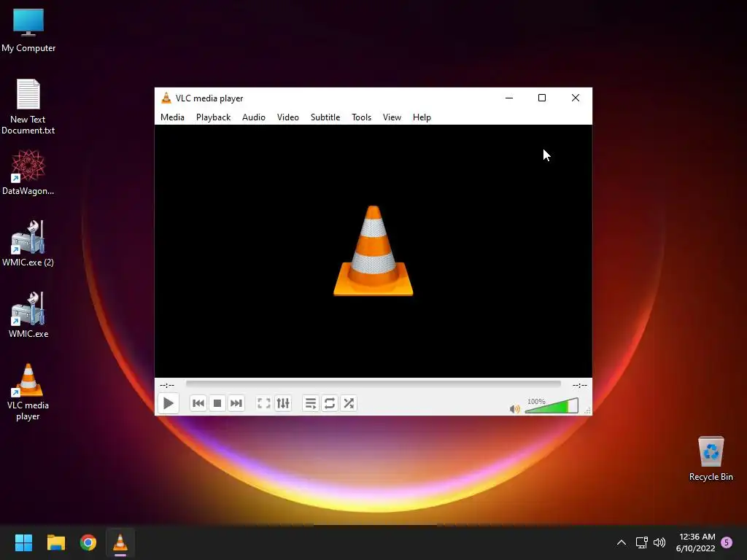Image resolution: width=747 pixels, height=560 pixels.
Task: Start playback with the Play button
Action: click(x=169, y=403)
